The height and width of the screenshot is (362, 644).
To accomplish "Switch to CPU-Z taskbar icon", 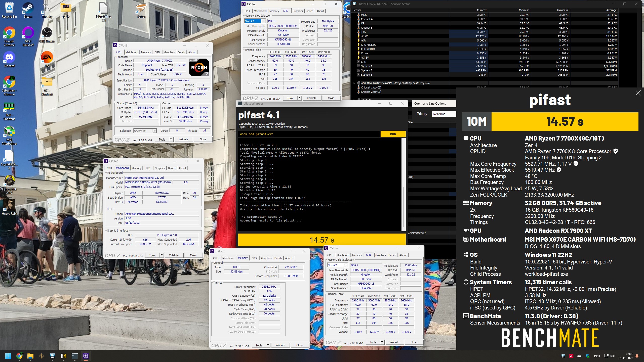I will tap(86, 356).
